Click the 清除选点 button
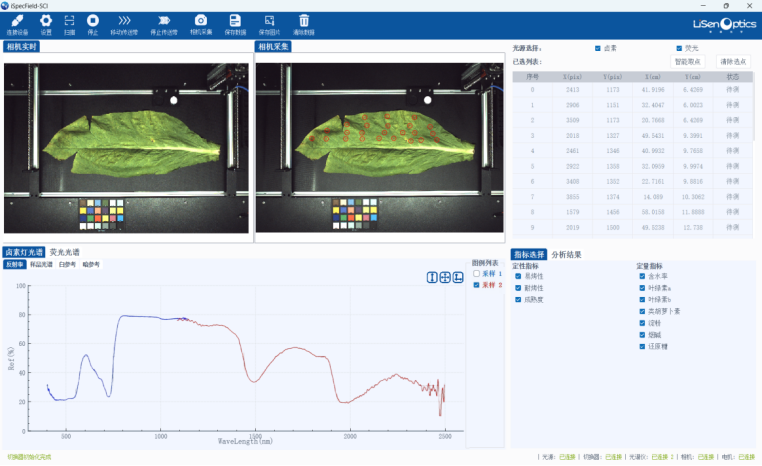Viewport: 762px width, 466px height. (732, 61)
